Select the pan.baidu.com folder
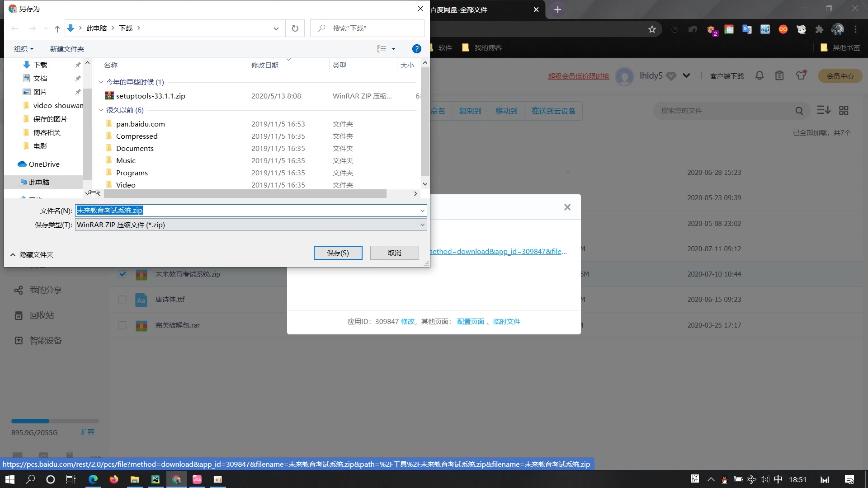The height and width of the screenshot is (488, 868). 140,124
